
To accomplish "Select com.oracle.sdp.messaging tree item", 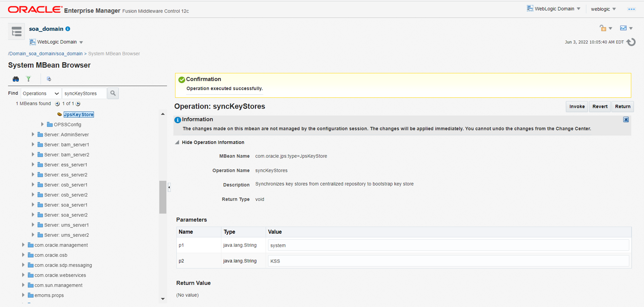I will point(63,265).
